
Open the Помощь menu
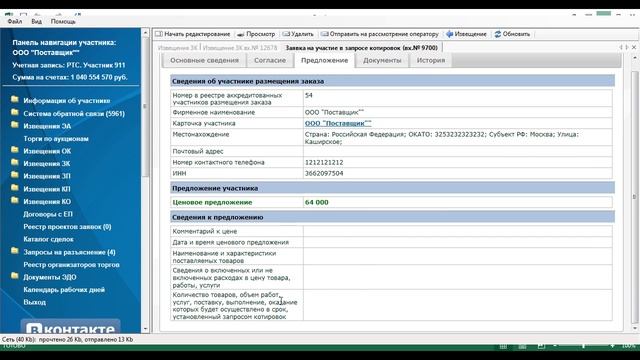coord(63,21)
